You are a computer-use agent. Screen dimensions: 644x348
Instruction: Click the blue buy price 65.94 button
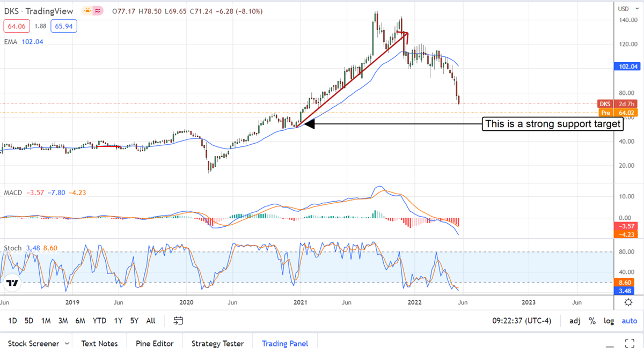[x=64, y=26]
